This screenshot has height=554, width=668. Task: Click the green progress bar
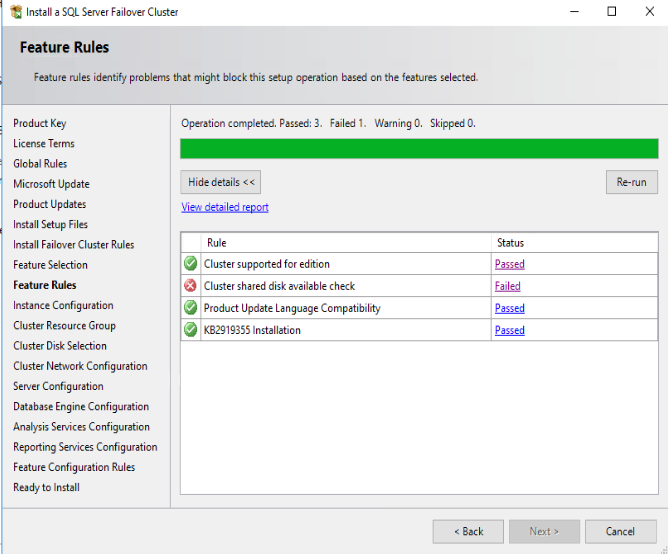click(x=419, y=148)
